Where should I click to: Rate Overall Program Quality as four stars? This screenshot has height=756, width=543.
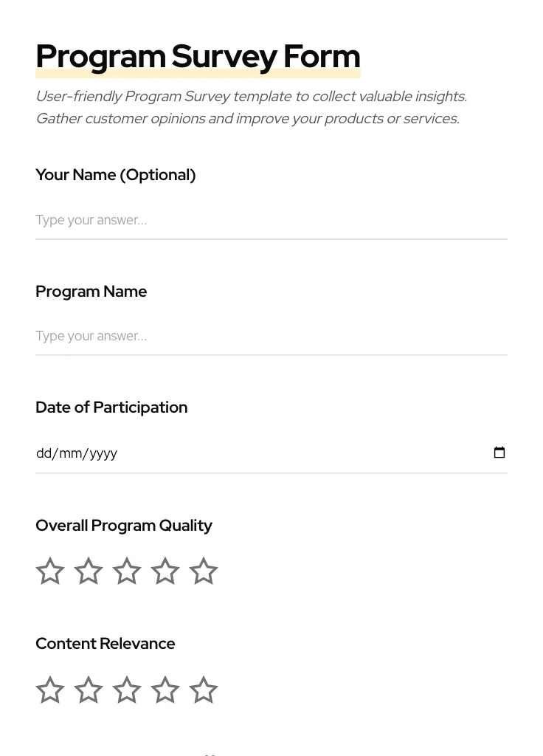point(165,571)
